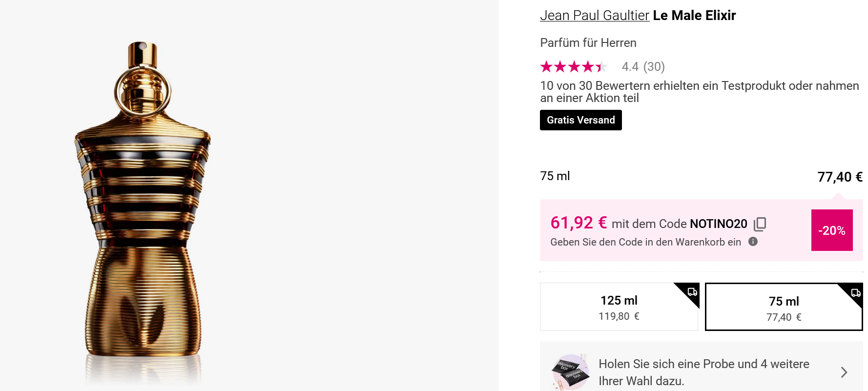Click the Le Male Elixir product title

(x=694, y=16)
